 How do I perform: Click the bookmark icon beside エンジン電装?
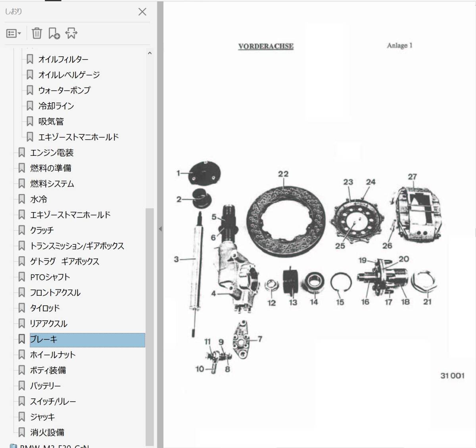click(22, 153)
